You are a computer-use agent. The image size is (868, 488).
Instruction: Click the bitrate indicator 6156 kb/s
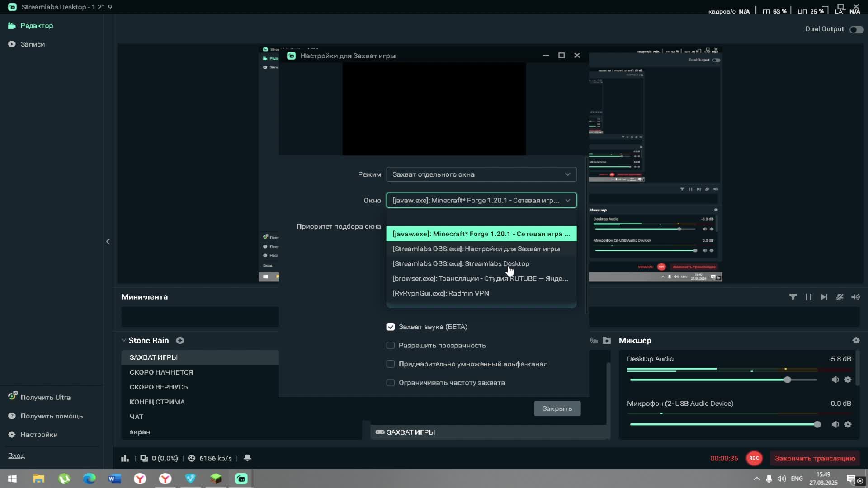click(210, 458)
